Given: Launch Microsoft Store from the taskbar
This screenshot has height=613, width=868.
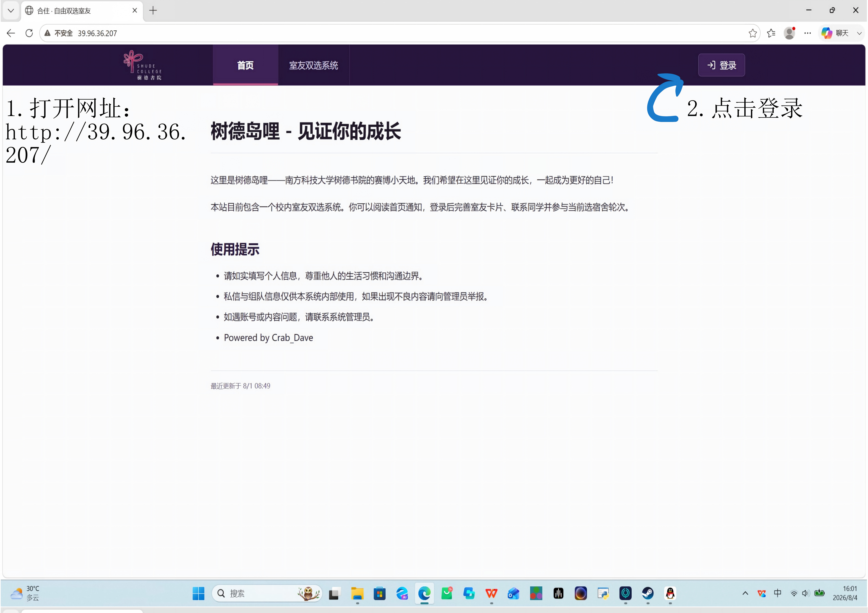Looking at the screenshot, I should tap(379, 593).
